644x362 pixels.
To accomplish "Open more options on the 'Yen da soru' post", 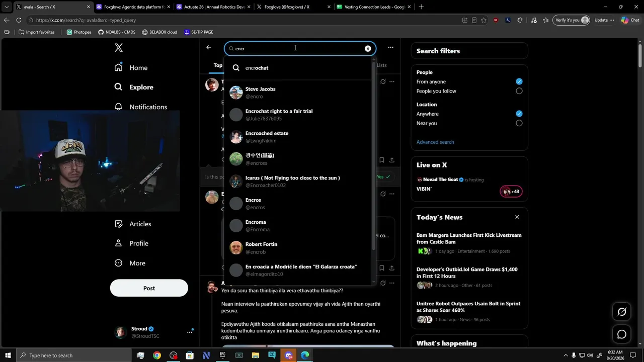I will click(392, 283).
